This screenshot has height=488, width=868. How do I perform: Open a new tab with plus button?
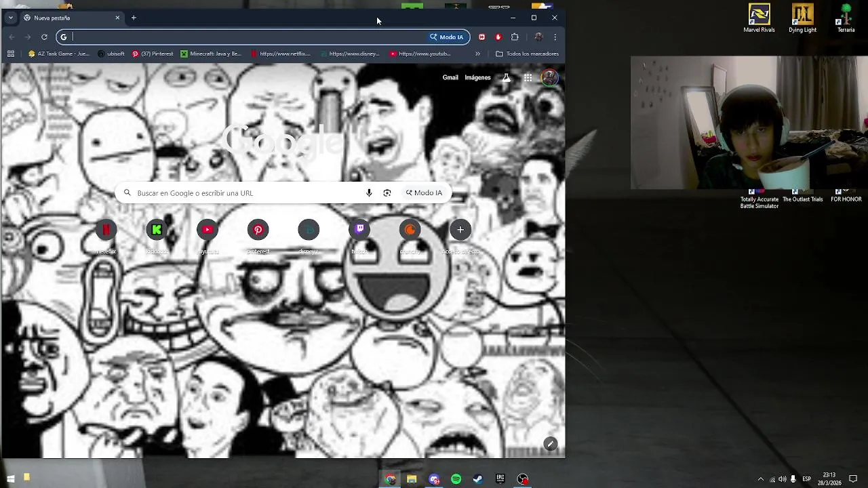coord(134,18)
